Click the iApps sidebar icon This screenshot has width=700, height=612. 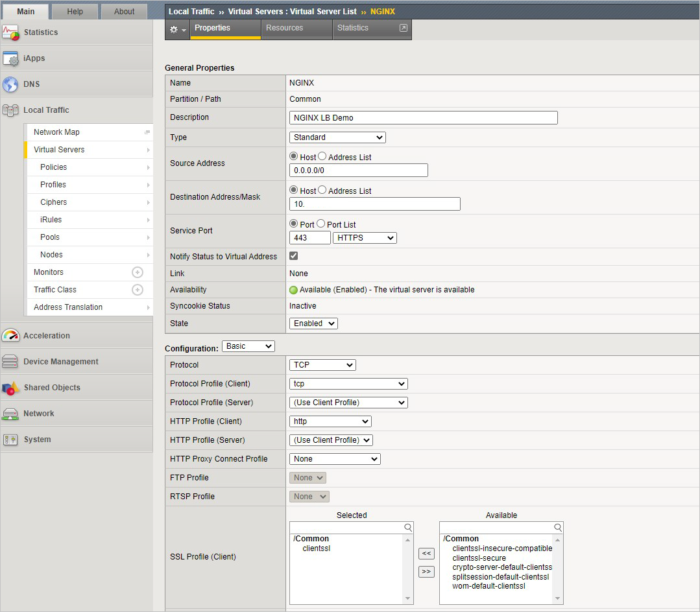click(x=12, y=58)
